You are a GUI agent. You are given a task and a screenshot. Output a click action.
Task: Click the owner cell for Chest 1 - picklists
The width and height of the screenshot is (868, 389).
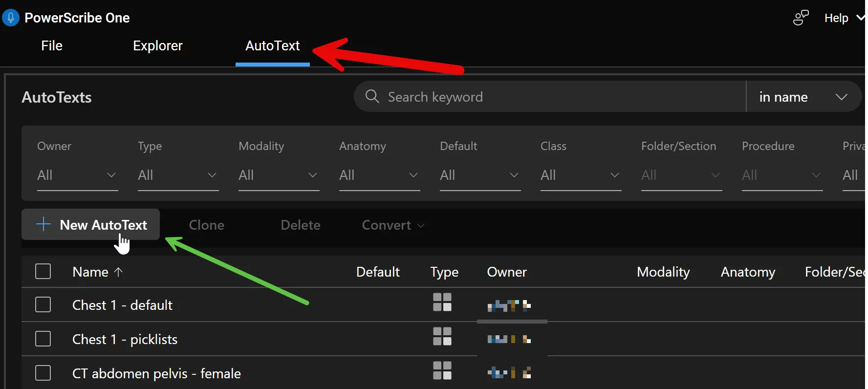[509, 339]
